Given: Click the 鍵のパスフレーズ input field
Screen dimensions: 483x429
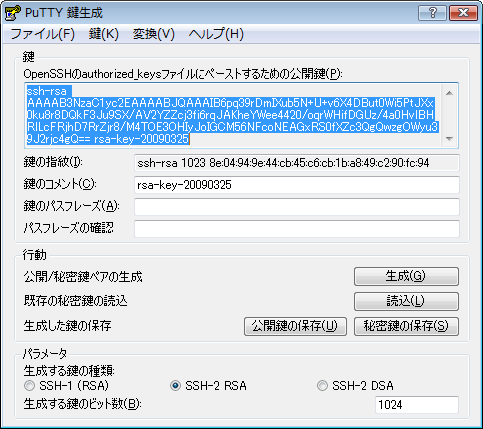Looking at the screenshot, I should (297, 207).
